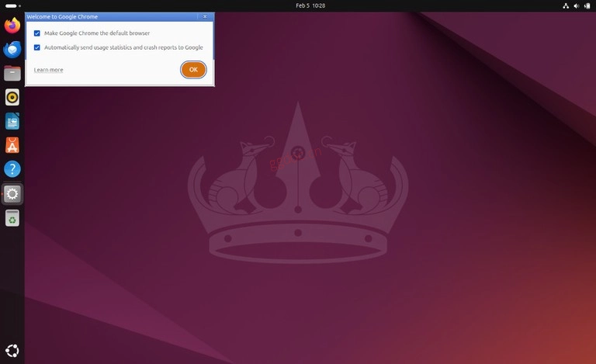
Task: Show applications via Ubuntu logo button
Action: pos(12,351)
